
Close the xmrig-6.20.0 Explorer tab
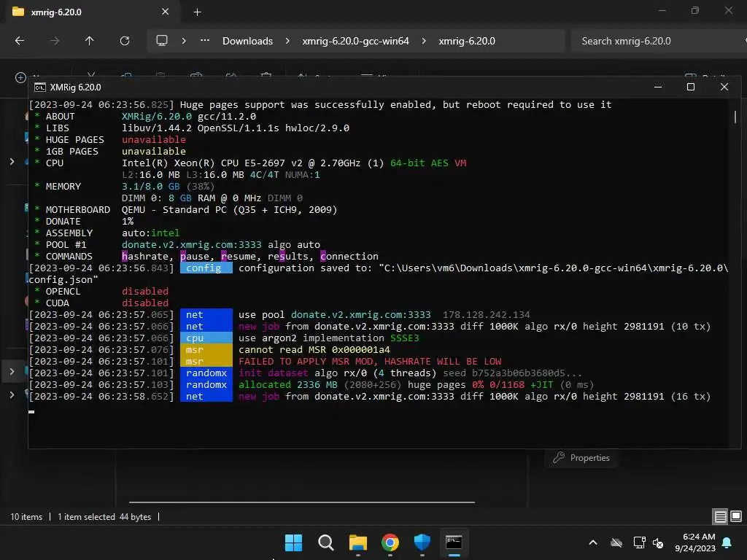tap(166, 12)
